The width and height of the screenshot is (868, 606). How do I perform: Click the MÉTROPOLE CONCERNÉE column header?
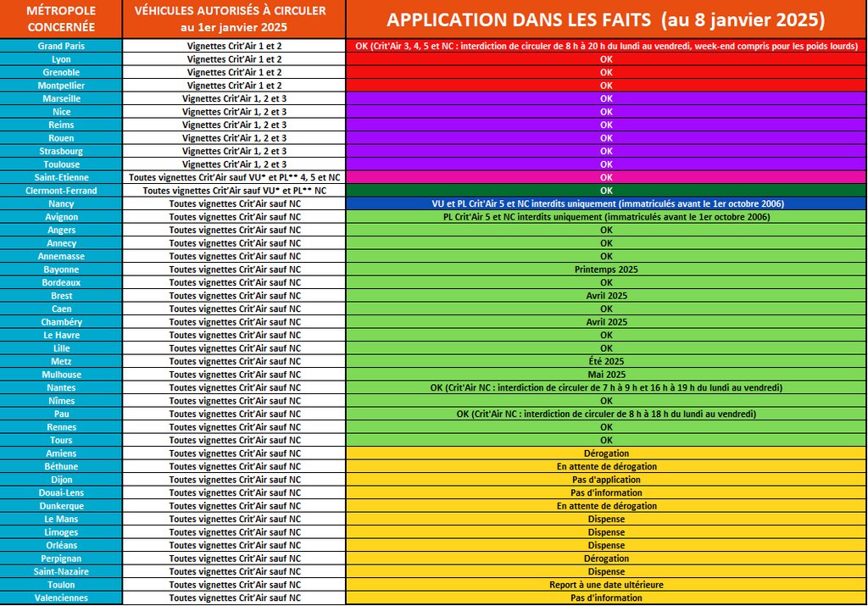[60, 17]
